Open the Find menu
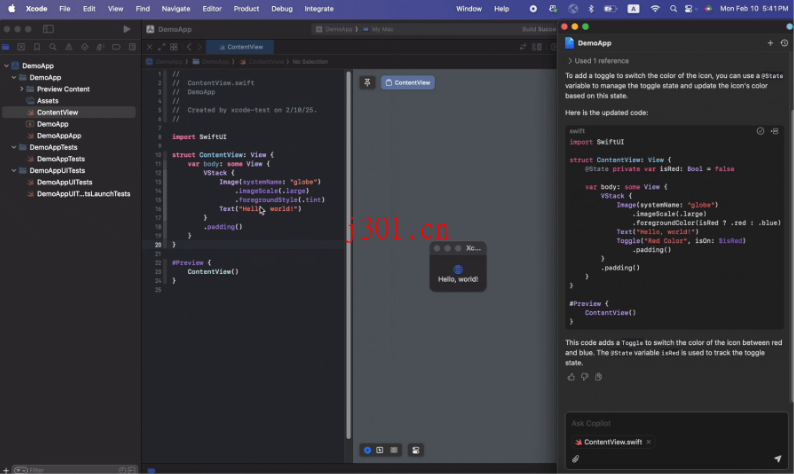This screenshot has height=474, width=794. click(x=142, y=9)
